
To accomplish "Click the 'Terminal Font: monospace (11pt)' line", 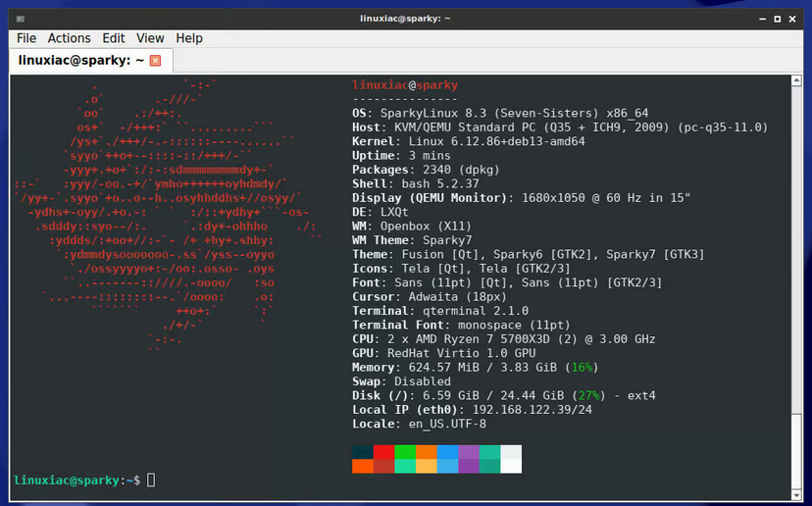I will tap(462, 326).
